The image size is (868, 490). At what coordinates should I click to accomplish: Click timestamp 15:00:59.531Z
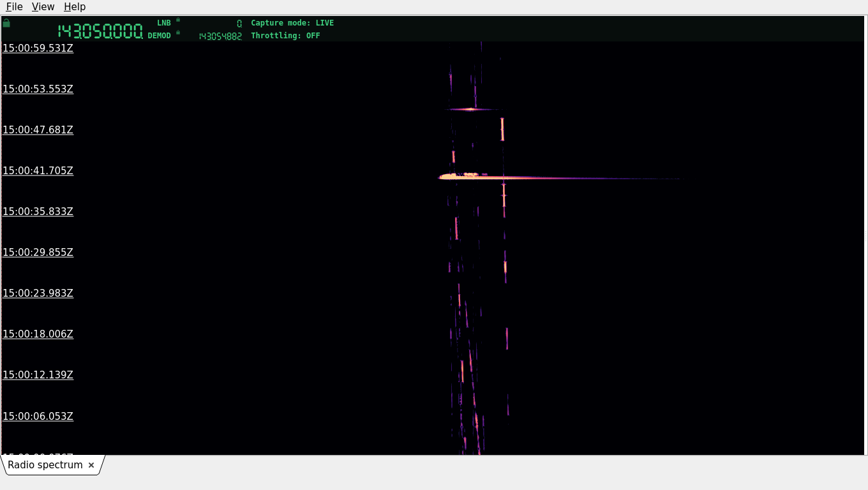coord(38,48)
